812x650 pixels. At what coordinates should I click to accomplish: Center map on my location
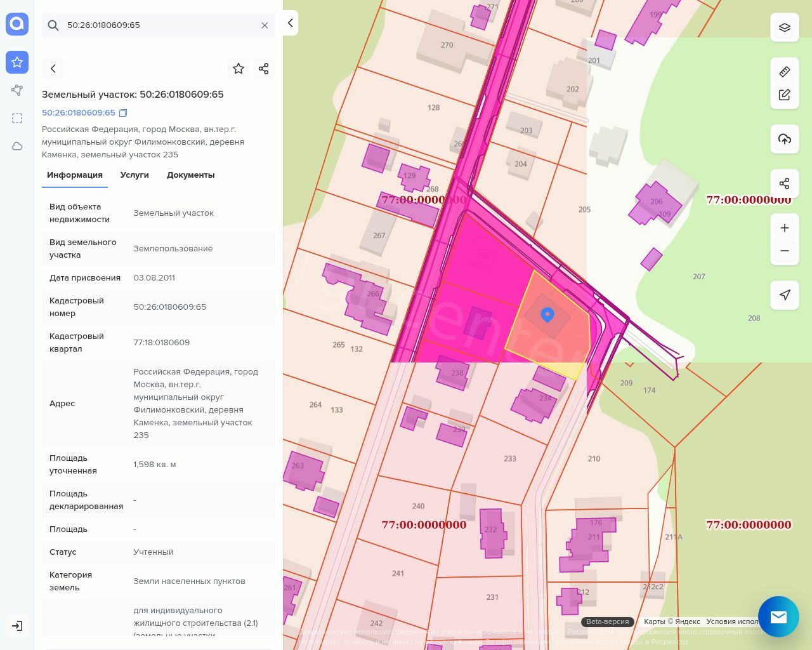(785, 295)
